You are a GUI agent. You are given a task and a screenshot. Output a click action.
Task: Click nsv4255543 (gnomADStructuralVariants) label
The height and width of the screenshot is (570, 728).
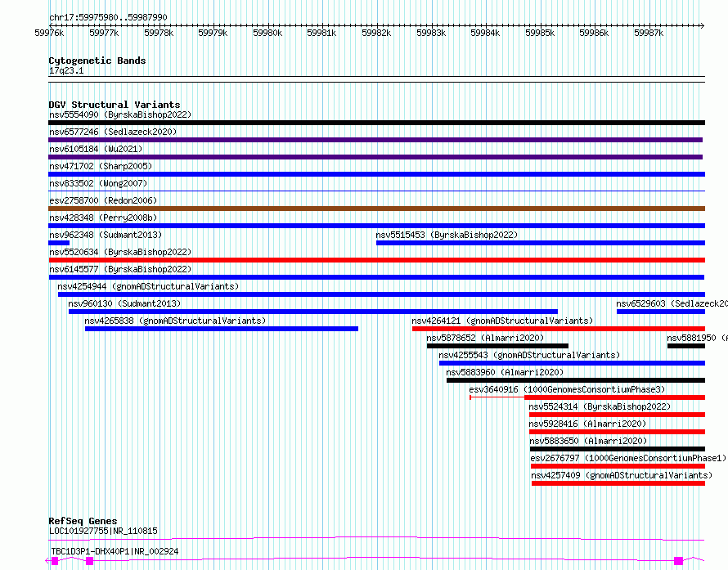(529, 355)
